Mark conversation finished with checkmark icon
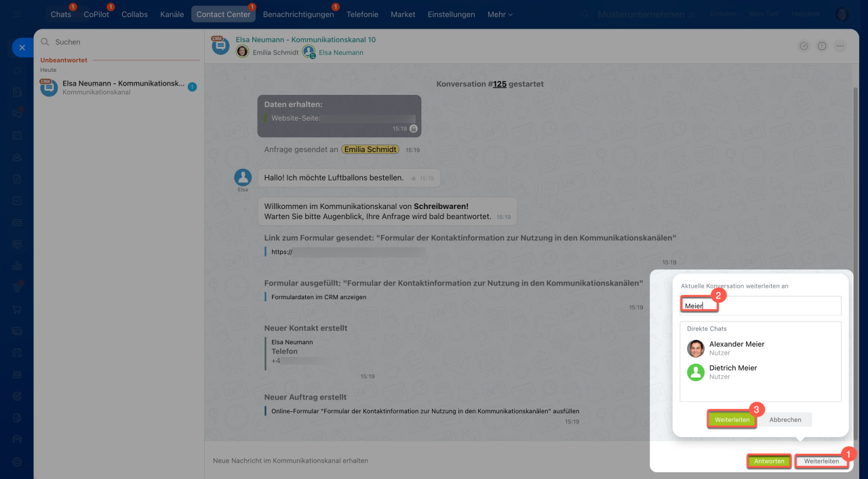Viewport: 868px width, 479px height. (804, 46)
